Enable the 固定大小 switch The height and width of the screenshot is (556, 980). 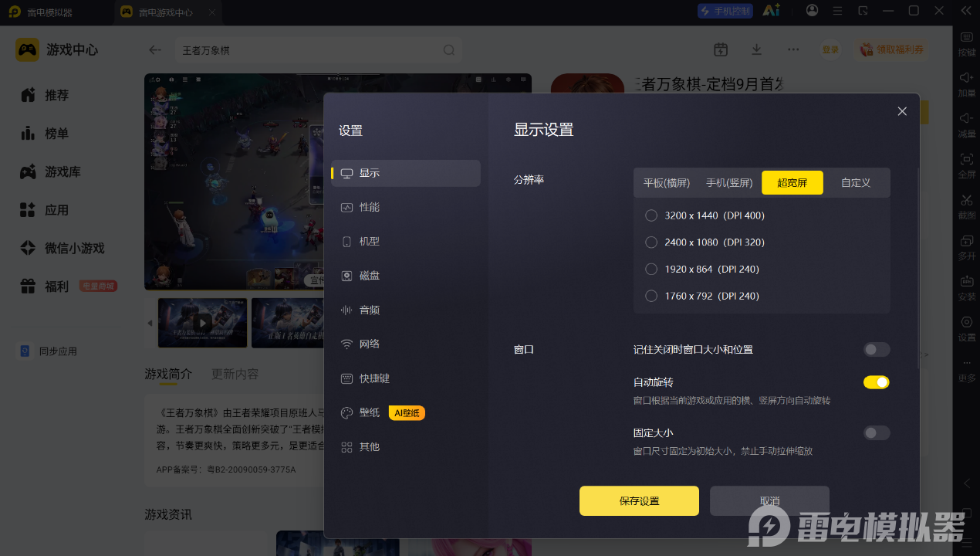coord(877,433)
